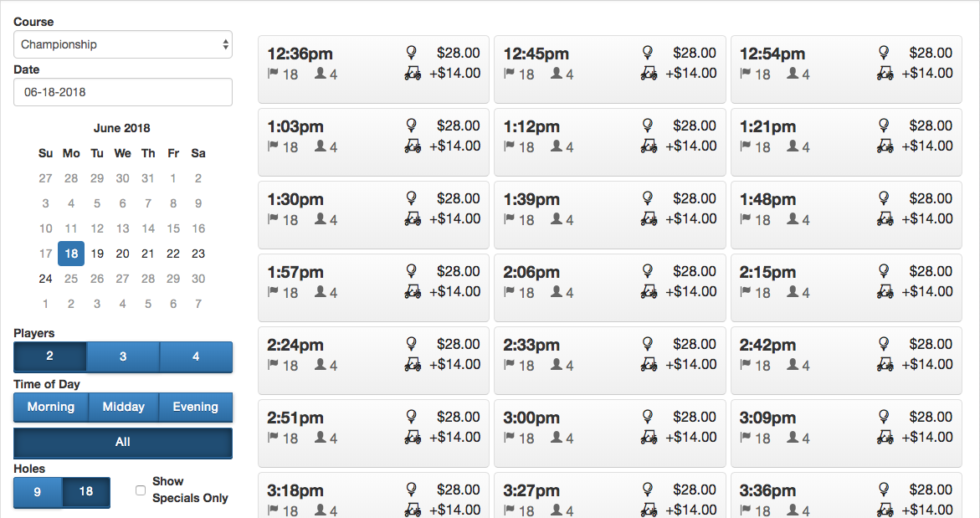Pick June 21 on the calendar
Image resolution: width=980 pixels, height=518 pixels.
click(147, 254)
